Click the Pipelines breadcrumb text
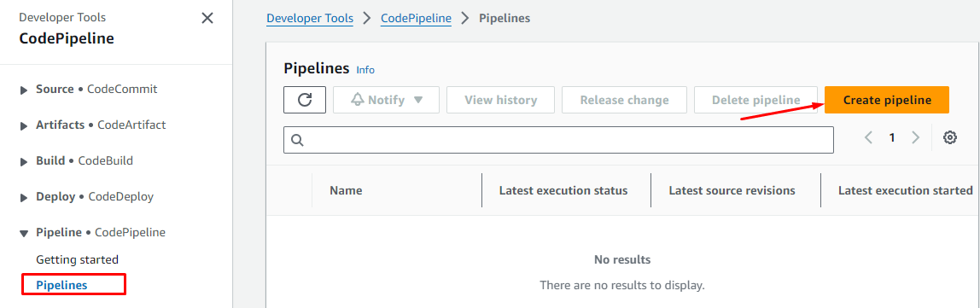980x308 pixels. coord(505,18)
